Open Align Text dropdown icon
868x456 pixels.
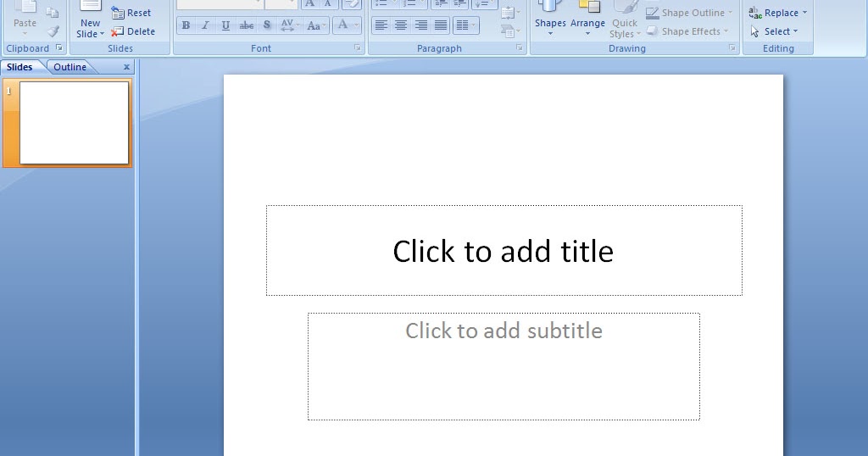click(x=509, y=13)
